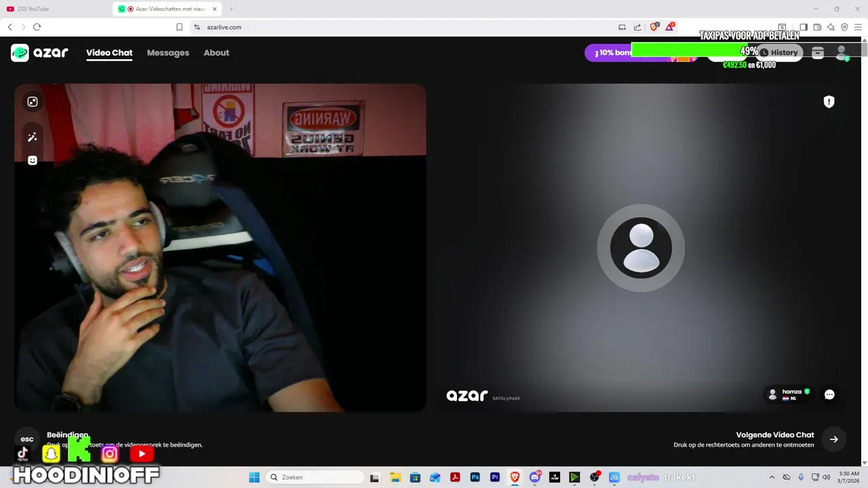Image resolution: width=868 pixels, height=488 pixels.
Task: Open the tab search button
Action: (782, 27)
